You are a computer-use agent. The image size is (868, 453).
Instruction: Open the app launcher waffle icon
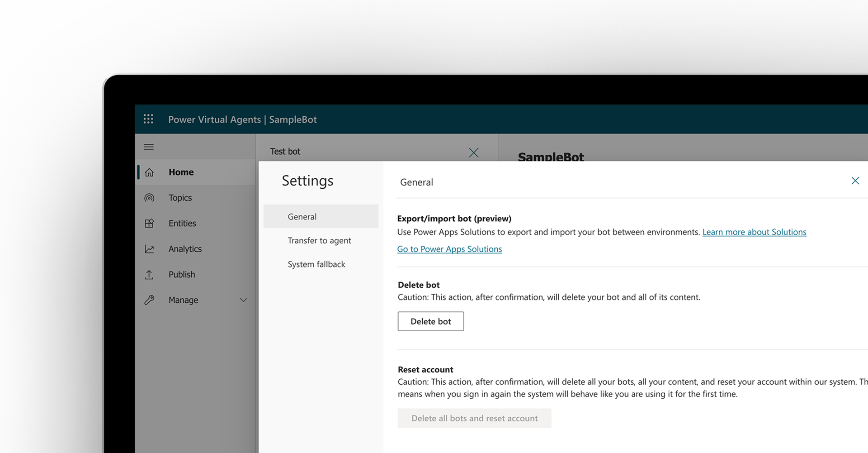coord(148,119)
